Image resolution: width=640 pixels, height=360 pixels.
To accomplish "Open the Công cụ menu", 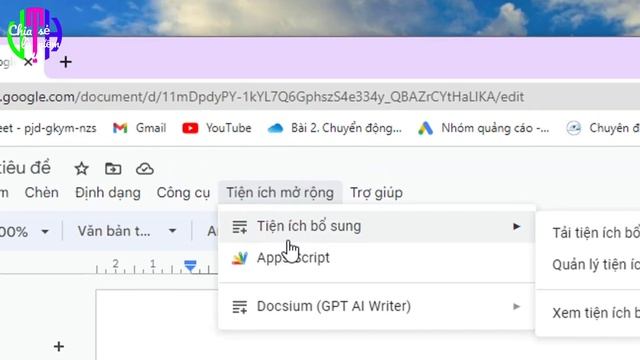I will click(183, 193).
